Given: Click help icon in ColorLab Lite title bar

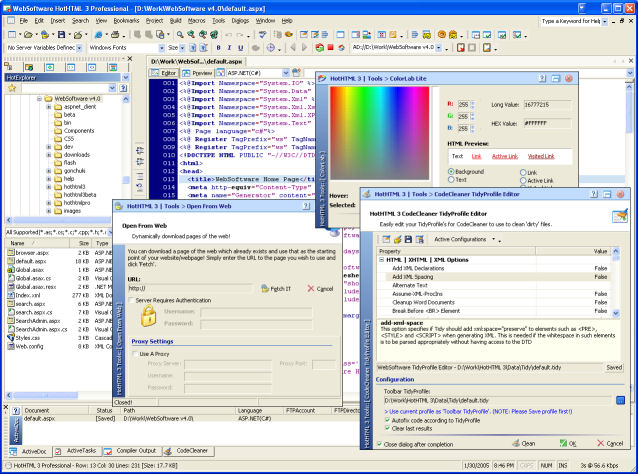Looking at the screenshot, I should click(x=542, y=79).
